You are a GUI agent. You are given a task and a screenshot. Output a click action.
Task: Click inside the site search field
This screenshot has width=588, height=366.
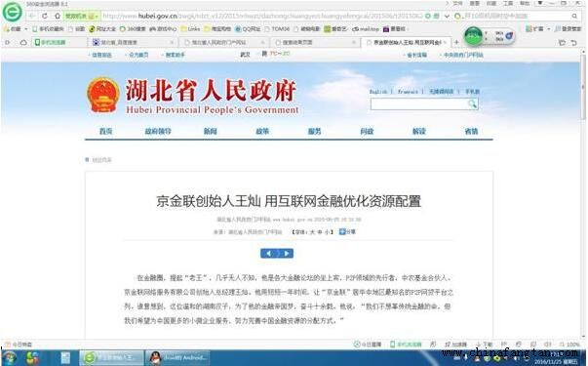coord(419,104)
